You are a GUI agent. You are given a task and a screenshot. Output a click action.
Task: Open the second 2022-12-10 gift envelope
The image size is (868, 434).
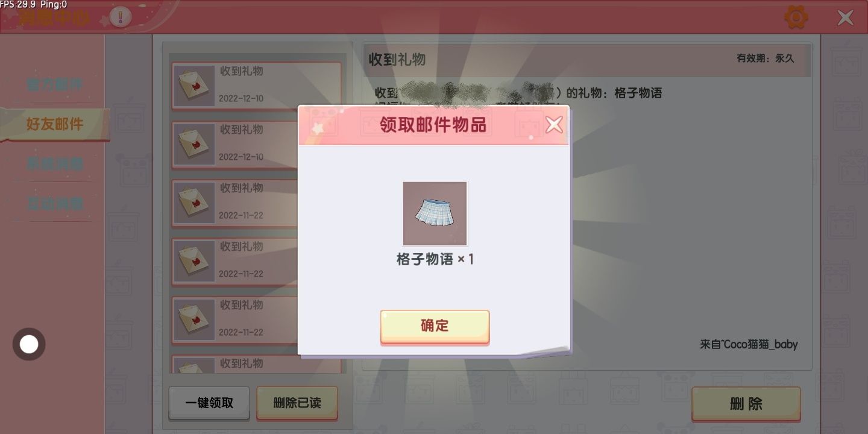[235, 145]
